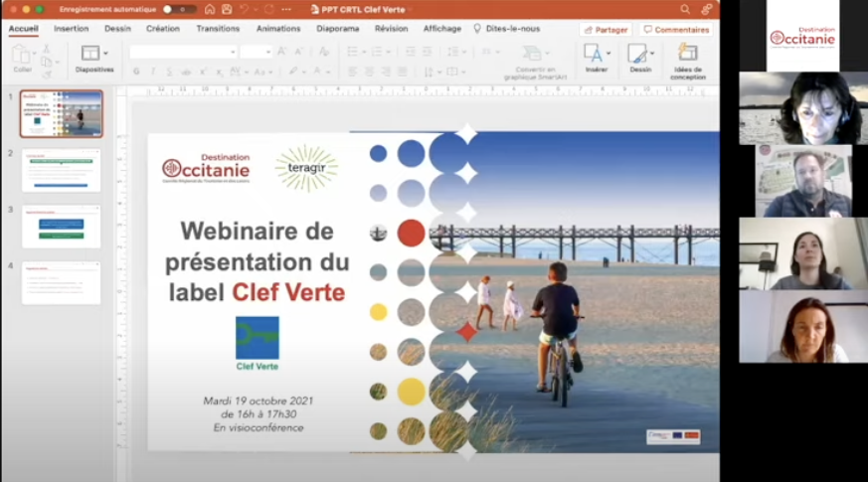Viewport: 868px width, 482px height.
Task: Click the Cut scissors icon
Action: tap(47, 50)
